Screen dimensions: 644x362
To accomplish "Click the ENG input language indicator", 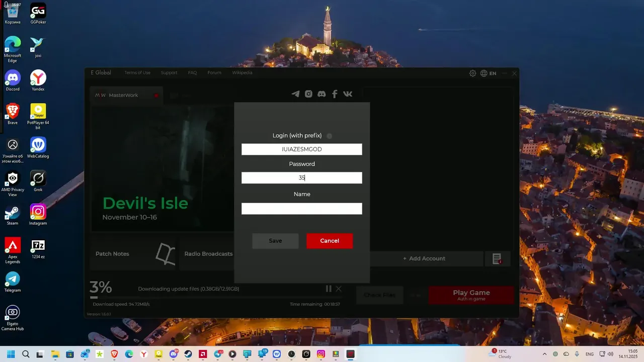I will tap(590, 354).
